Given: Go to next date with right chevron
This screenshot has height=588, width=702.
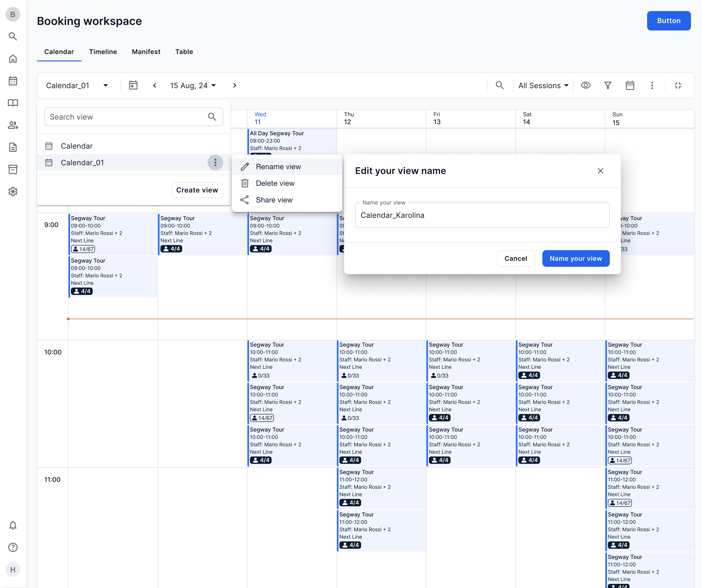Looking at the screenshot, I should pyautogui.click(x=235, y=86).
